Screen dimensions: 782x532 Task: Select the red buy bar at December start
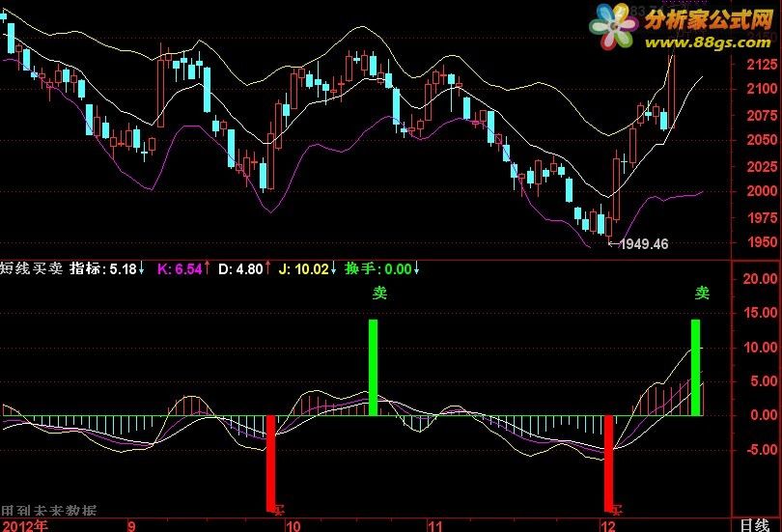[x=609, y=463]
